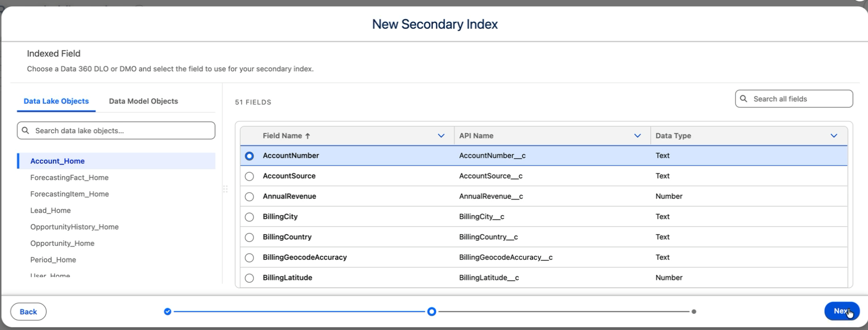This screenshot has width=868, height=330.
Task: Select the AccountNumber radio button
Action: [x=249, y=156]
